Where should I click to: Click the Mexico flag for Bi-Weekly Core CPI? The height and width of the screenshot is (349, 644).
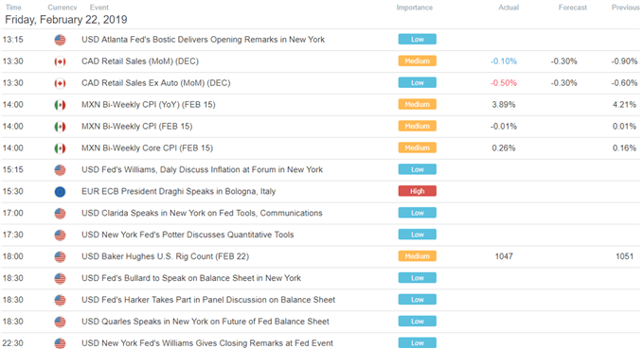coord(60,148)
